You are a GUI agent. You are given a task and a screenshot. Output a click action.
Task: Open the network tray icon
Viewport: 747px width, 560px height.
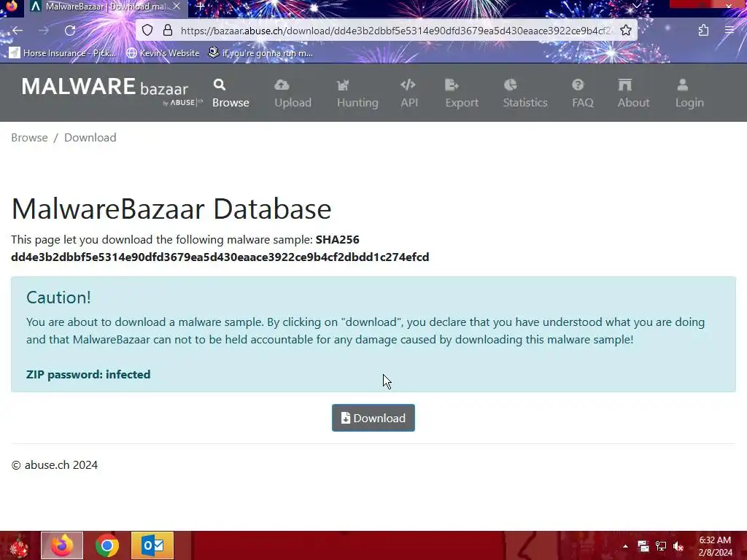[x=661, y=546]
